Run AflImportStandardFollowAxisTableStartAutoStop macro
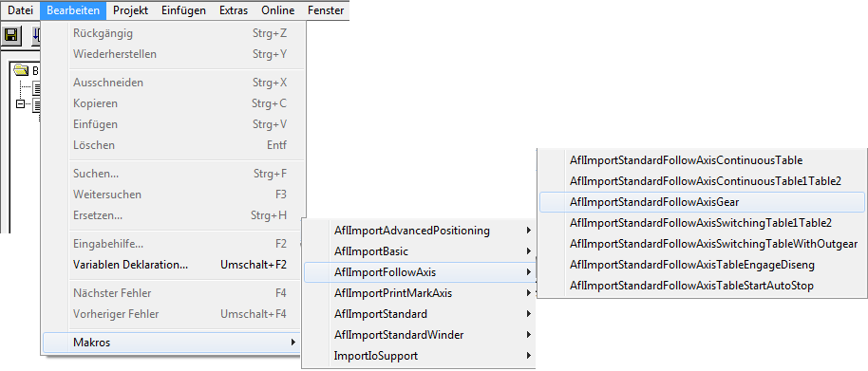The height and width of the screenshot is (371, 868). pyautogui.click(x=702, y=287)
